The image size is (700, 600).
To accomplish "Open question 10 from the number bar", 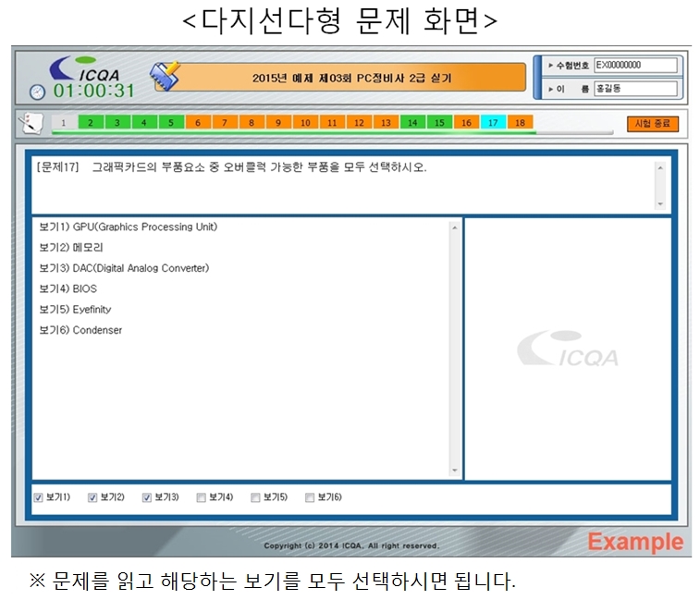I will tap(305, 122).
